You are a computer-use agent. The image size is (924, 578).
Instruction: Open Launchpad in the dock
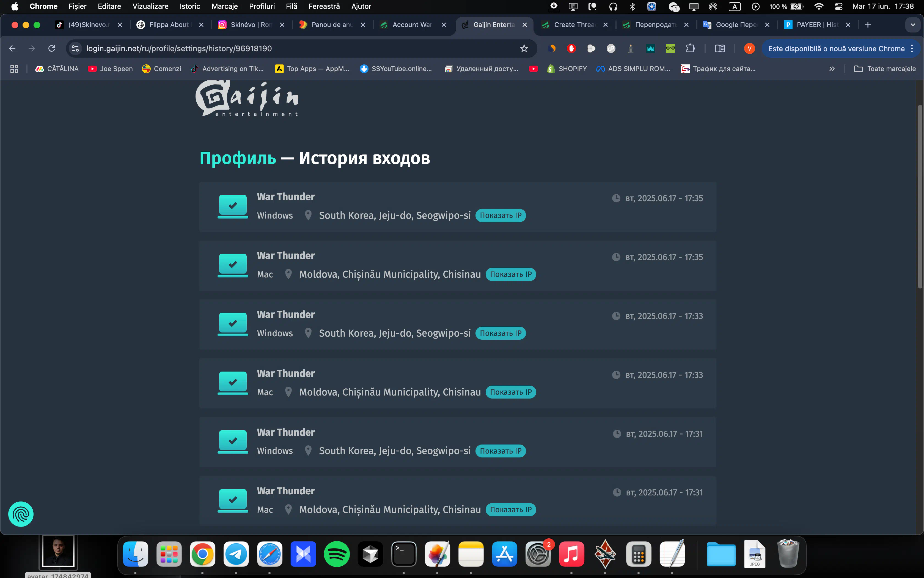[x=169, y=554]
